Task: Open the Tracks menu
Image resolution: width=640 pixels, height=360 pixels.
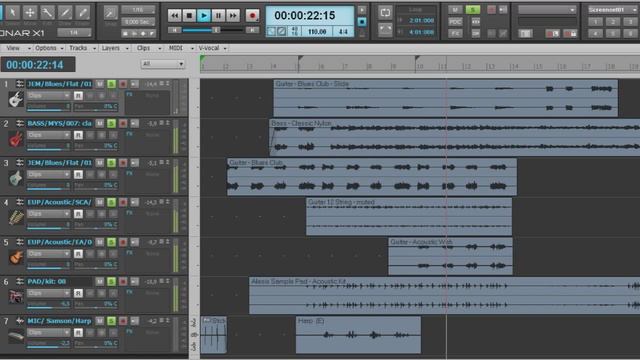Action: click(x=82, y=48)
